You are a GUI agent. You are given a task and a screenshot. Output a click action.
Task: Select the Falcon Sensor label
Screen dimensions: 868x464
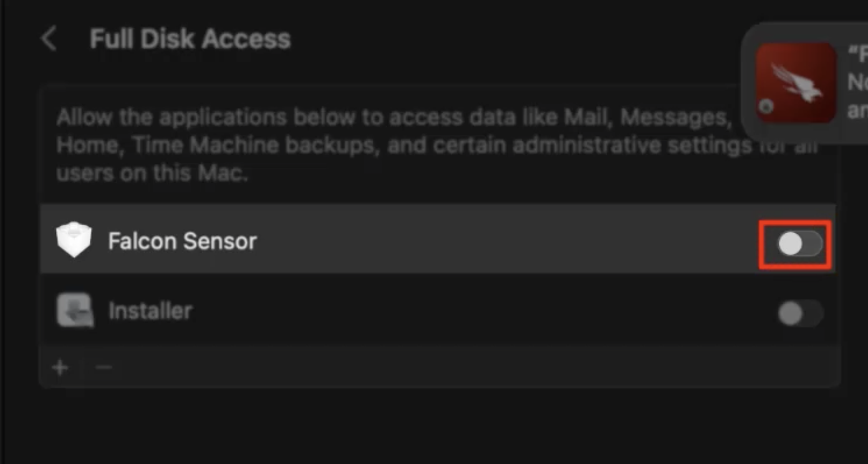(182, 241)
